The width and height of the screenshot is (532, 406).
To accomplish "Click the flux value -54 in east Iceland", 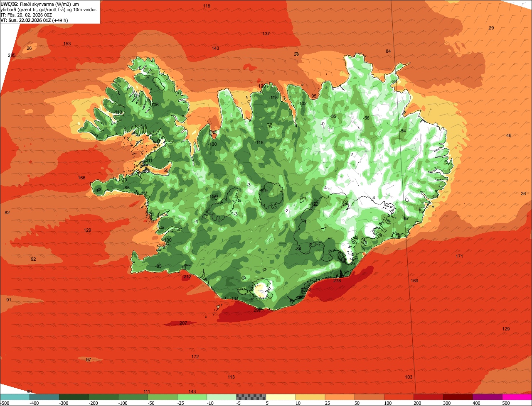I will click(402, 131).
